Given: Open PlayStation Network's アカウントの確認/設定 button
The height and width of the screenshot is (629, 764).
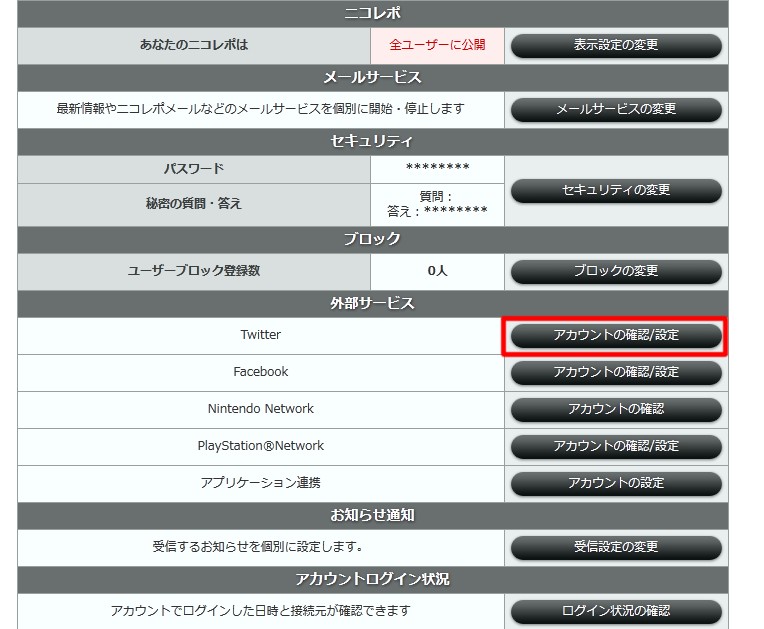Looking at the screenshot, I should [x=615, y=446].
